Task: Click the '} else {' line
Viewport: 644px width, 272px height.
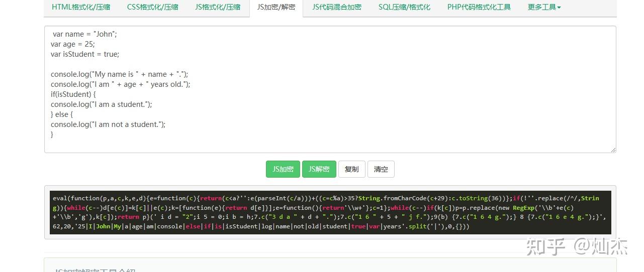Action: coord(62,114)
